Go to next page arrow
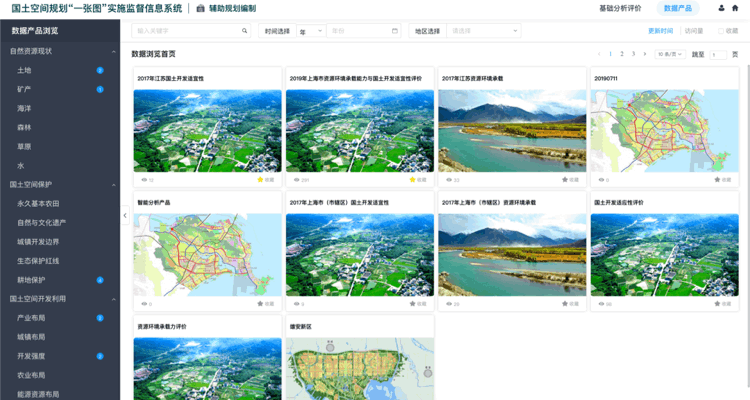 [645, 54]
